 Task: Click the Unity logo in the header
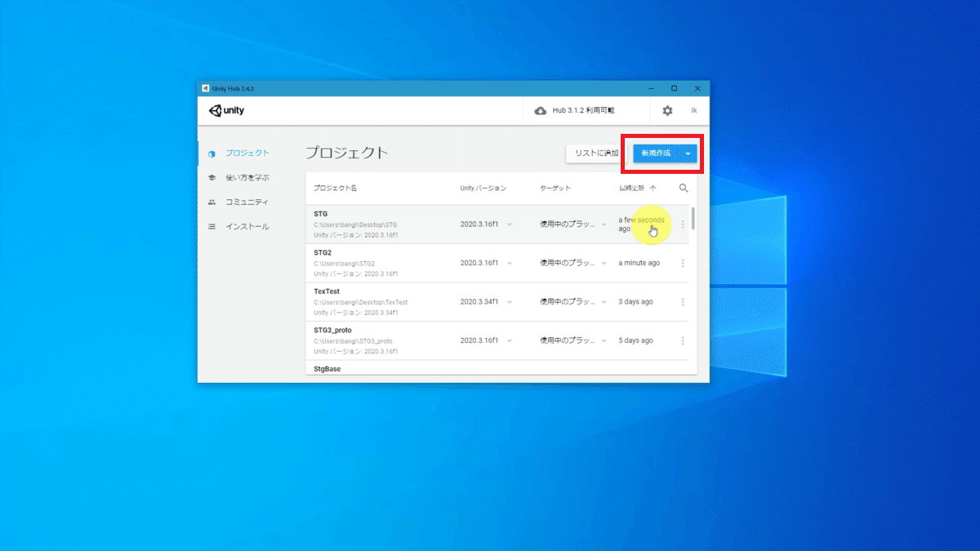click(226, 111)
